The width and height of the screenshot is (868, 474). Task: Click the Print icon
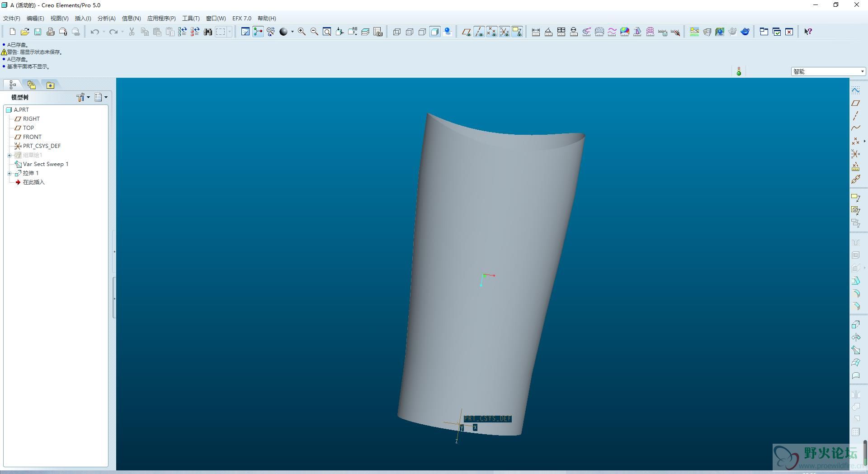point(50,32)
